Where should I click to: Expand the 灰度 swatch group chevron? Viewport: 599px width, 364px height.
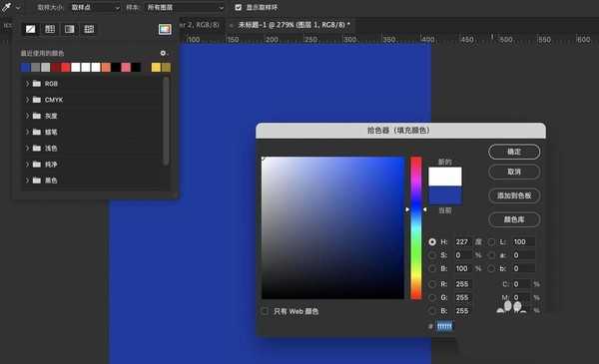(x=27, y=116)
